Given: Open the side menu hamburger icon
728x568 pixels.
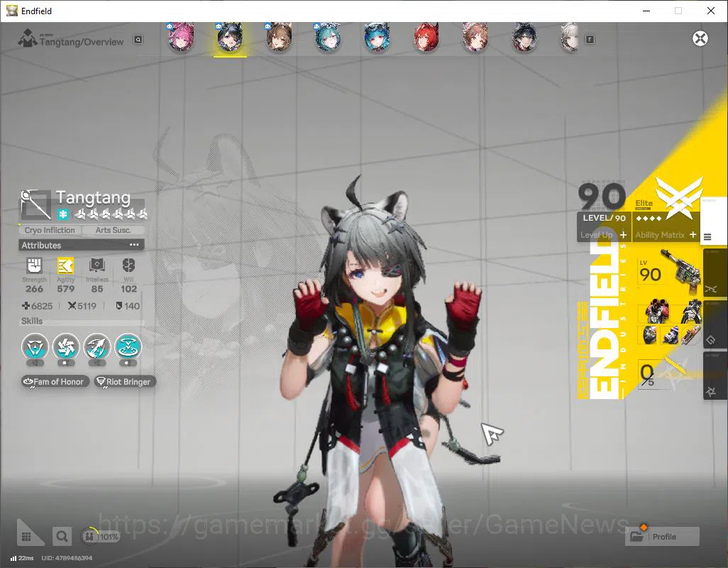Looking at the screenshot, I should (707, 237).
